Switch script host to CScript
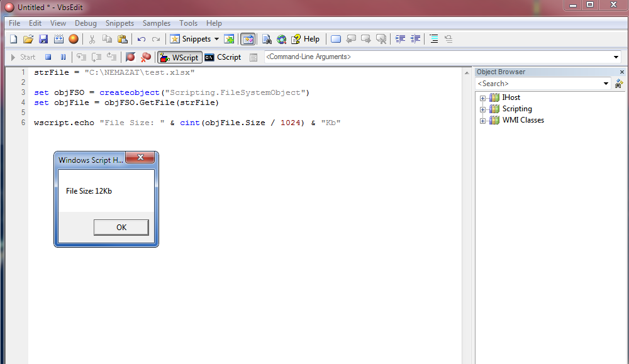The height and width of the screenshot is (364, 629). [x=223, y=57]
